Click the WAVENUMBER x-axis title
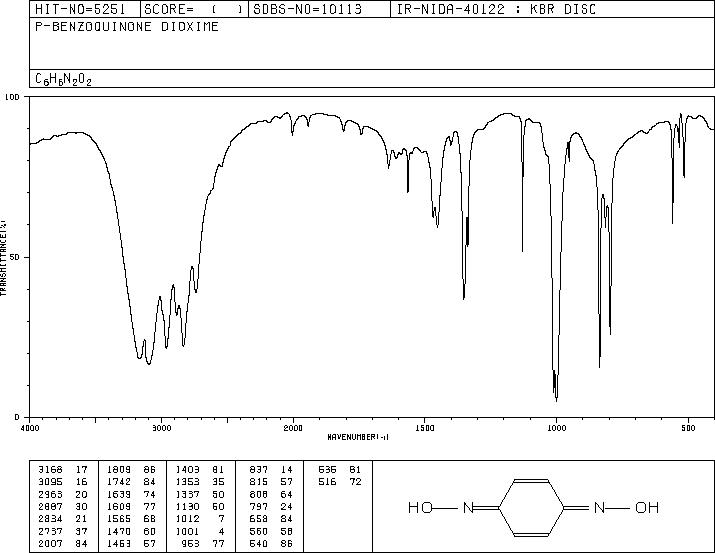The image size is (715, 553). [358, 437]
